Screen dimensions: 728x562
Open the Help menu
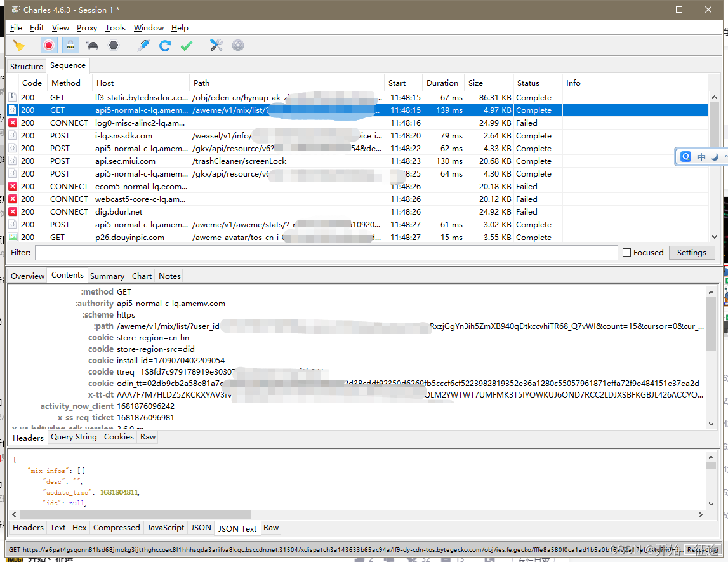coord(180,28)
